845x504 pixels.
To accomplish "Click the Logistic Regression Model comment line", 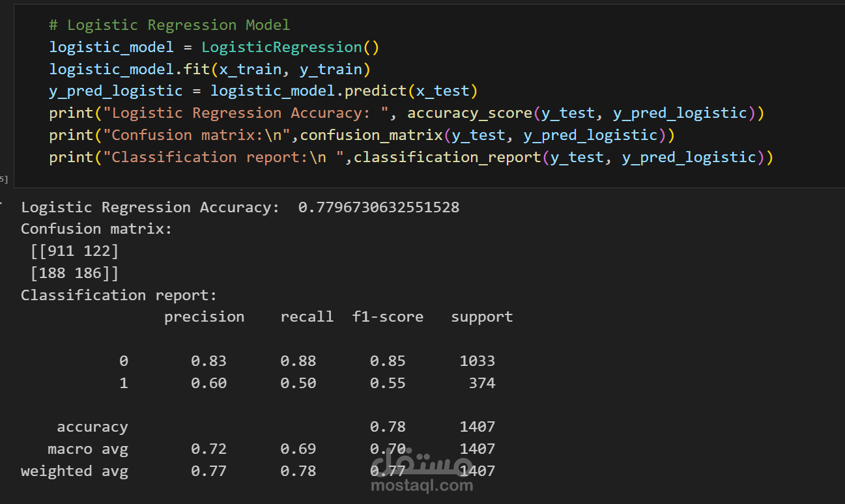I will click(169, 25).
